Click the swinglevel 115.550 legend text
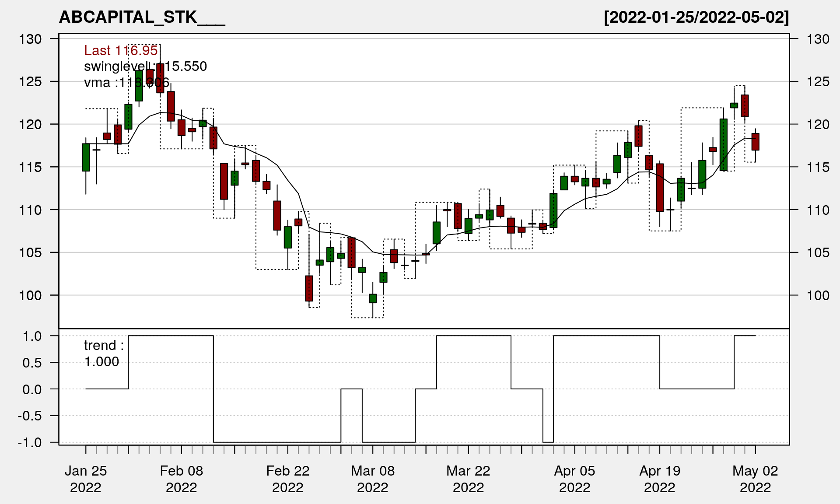This screenshot has width=840, height=504. (x=145, y=66)
